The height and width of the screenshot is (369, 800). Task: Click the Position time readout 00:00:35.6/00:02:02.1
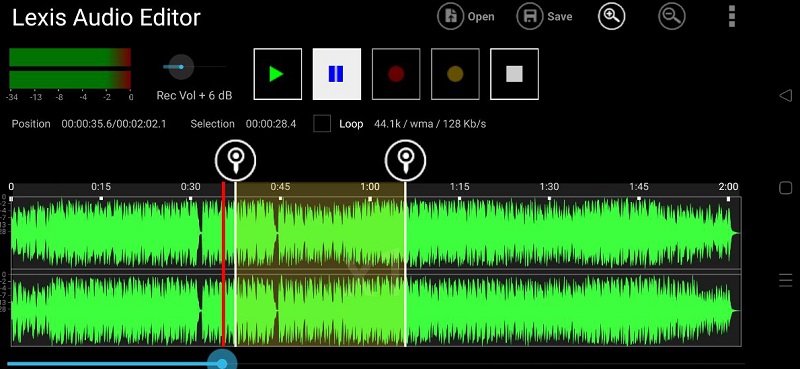(114, 124)
